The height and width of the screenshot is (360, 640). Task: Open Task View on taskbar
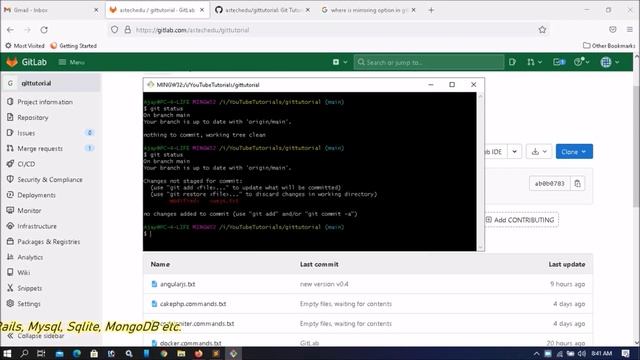tap(41, 353)
